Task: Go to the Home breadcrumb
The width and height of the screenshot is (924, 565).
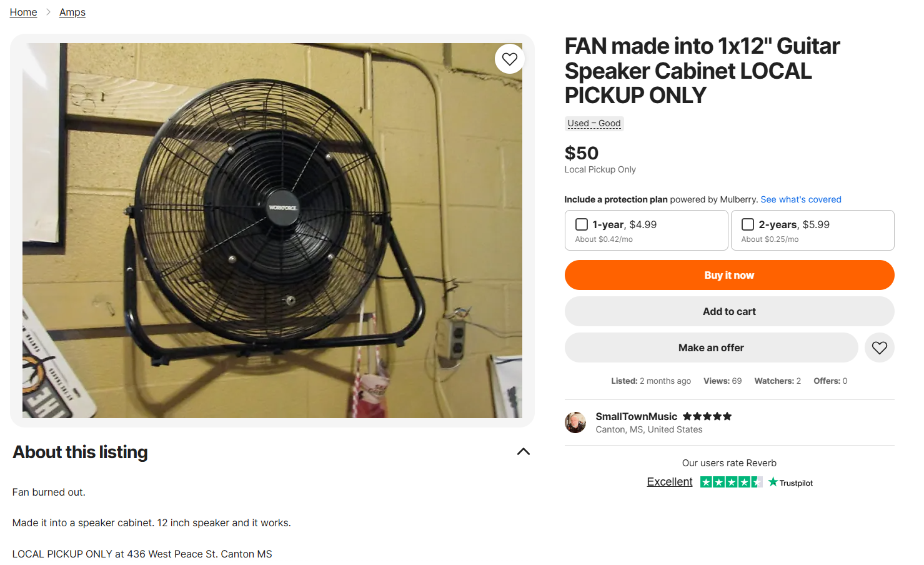Action: click(23, 12)
